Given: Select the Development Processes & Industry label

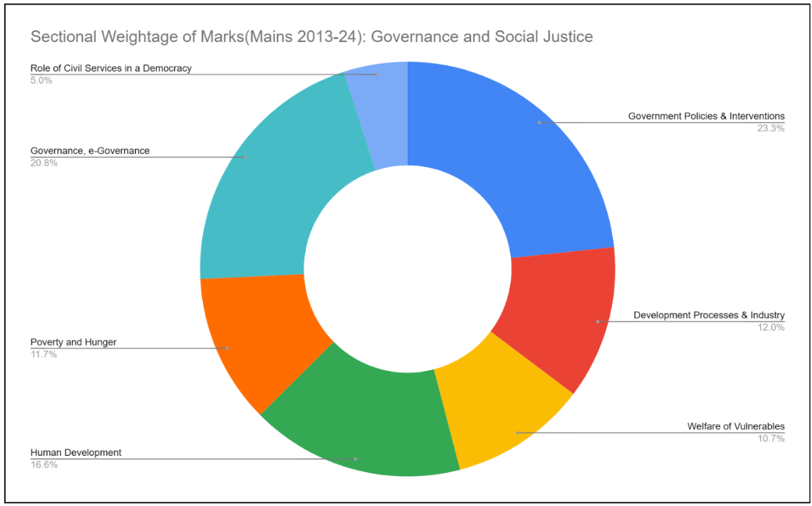Looking at the screenshot, I should [709, 315].
